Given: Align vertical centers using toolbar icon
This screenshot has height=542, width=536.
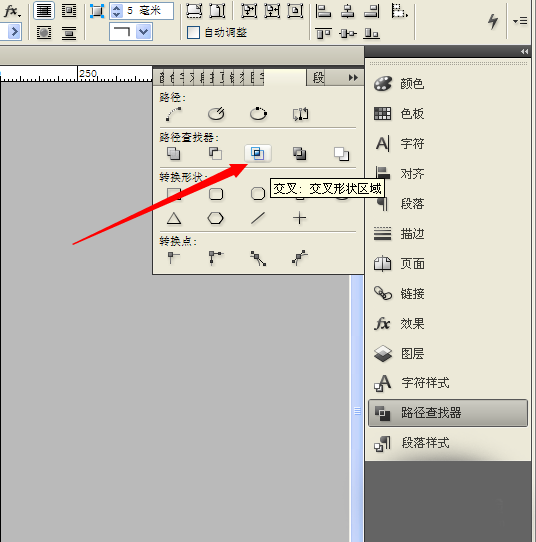Looking at the screenshot, I should [x=348, y=34].
